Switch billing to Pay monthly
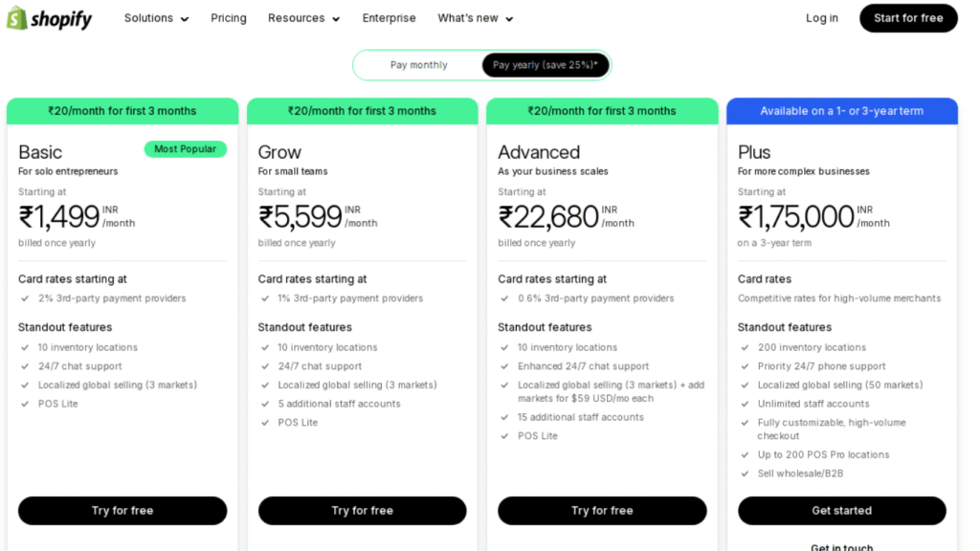Viewport: 980px width, 551px height. pyautogui.click(x=419, y=65)
